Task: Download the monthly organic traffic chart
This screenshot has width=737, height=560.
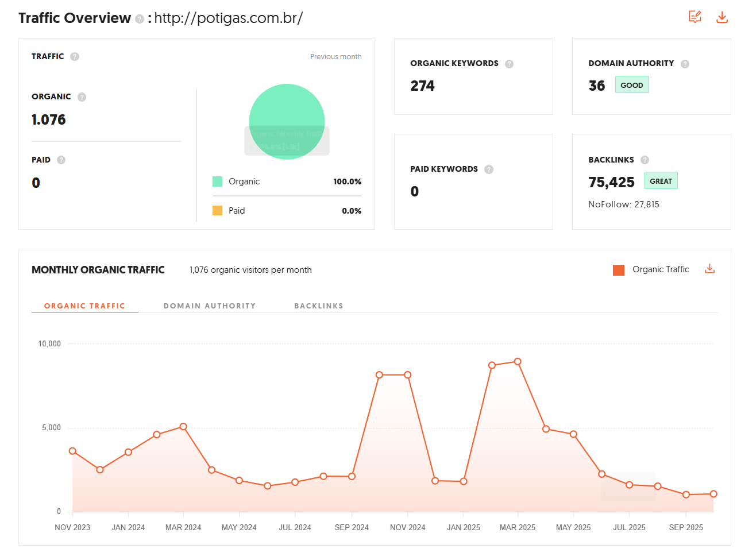Action: 710,269
